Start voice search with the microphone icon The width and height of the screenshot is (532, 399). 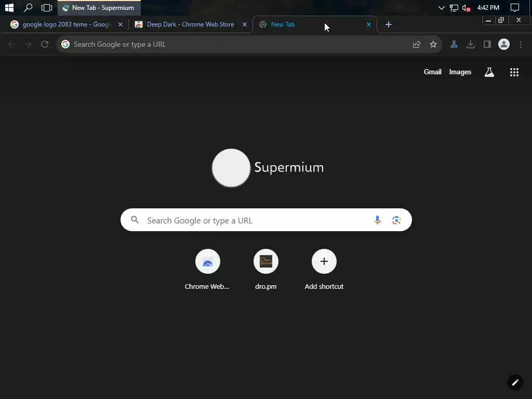(377, 220)
